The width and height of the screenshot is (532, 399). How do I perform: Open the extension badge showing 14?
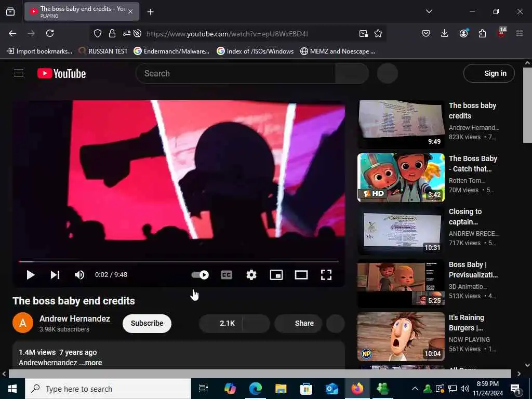point(501,33)
